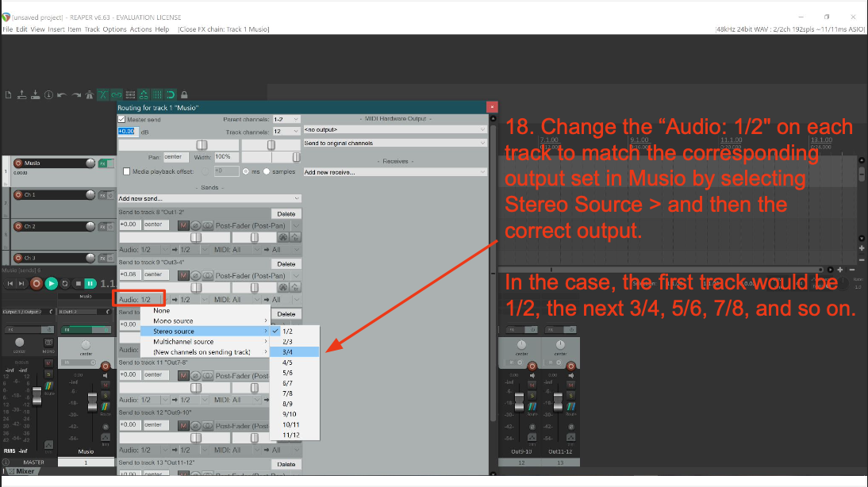Toggle item grouping chain-link icon
The height and width of the screenshot is (487, 868).
(117, 94)
